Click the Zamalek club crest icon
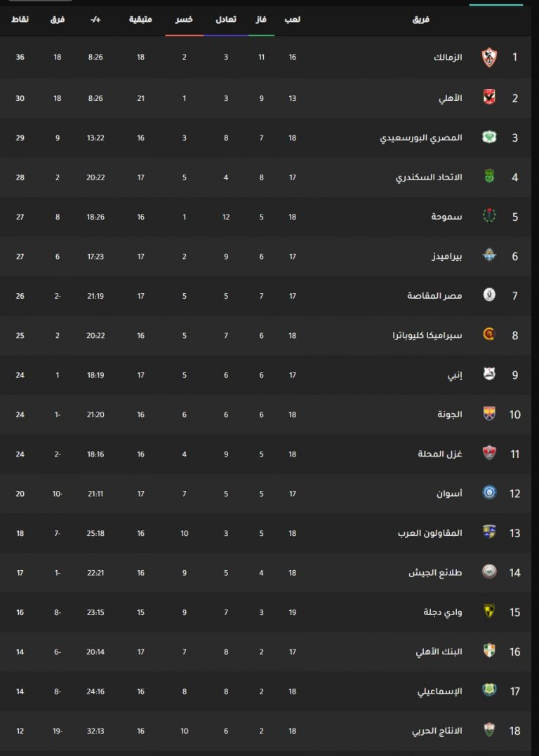 coord(489,58)
